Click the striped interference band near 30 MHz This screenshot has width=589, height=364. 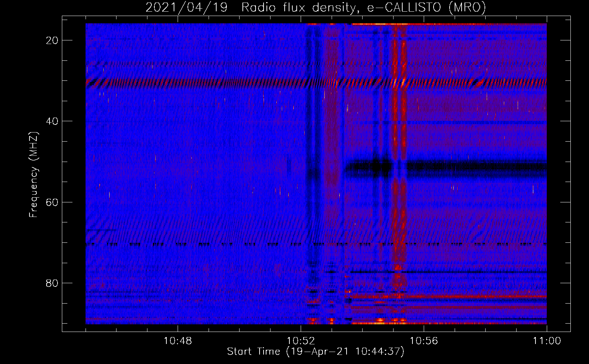click(x=316, y=83)
